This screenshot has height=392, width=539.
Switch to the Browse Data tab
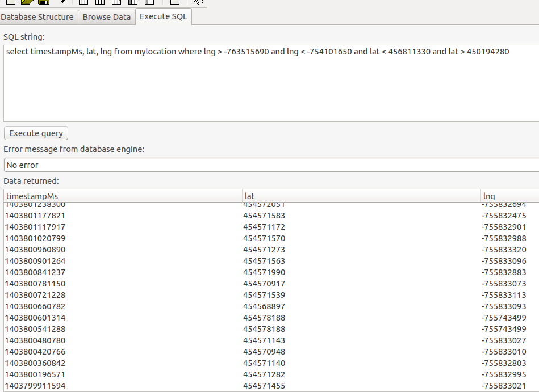(107, 17)
